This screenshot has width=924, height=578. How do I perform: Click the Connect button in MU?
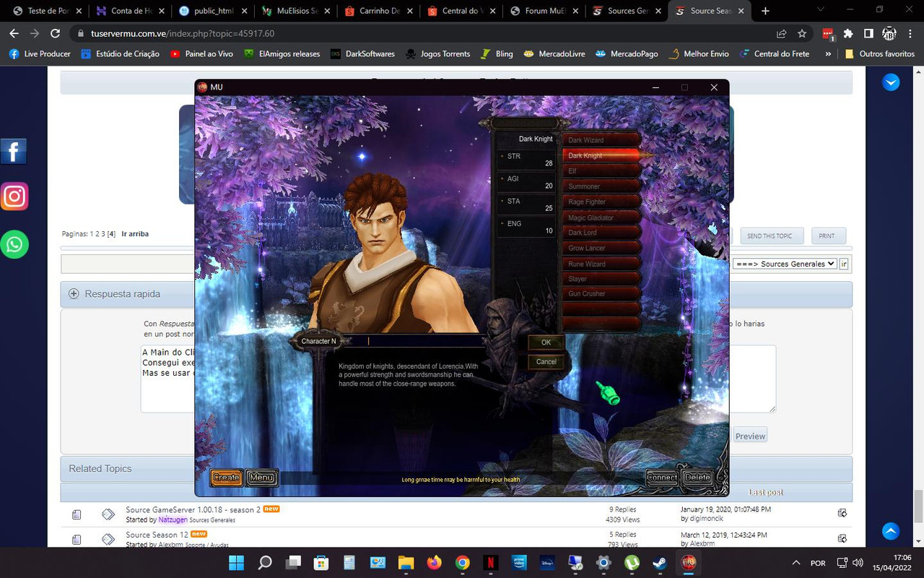tap(662, 478)
